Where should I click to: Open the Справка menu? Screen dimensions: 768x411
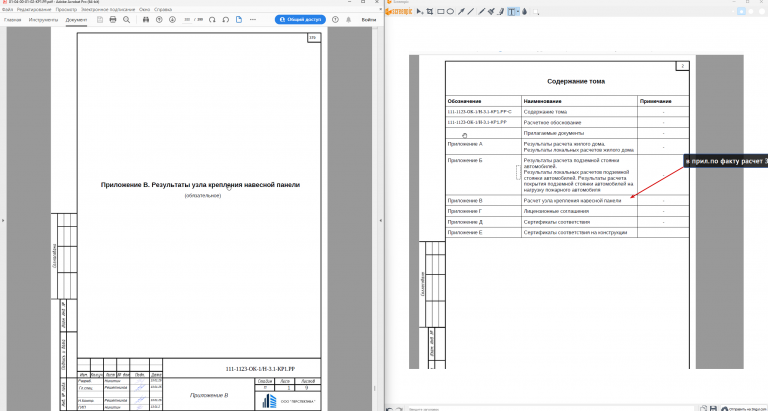163,9
